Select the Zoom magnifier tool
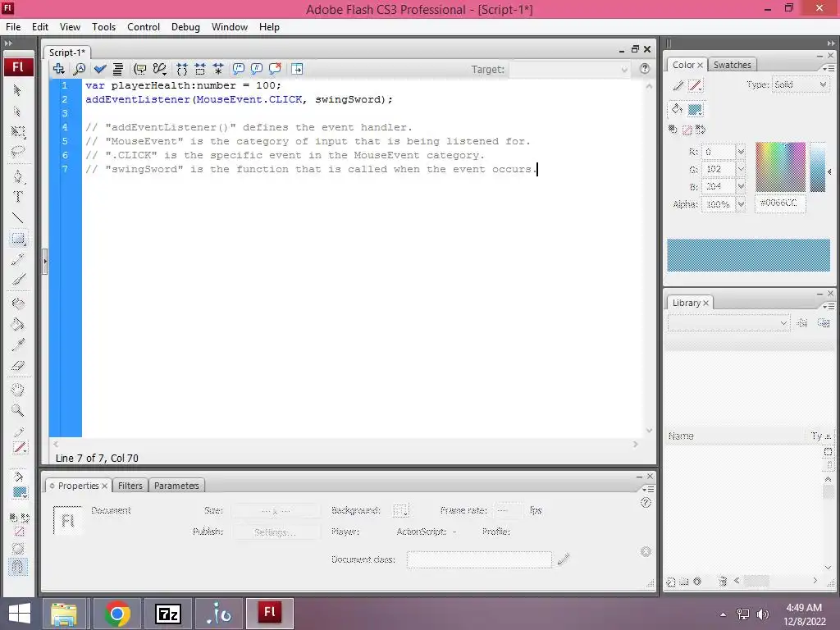 (18, 410)
